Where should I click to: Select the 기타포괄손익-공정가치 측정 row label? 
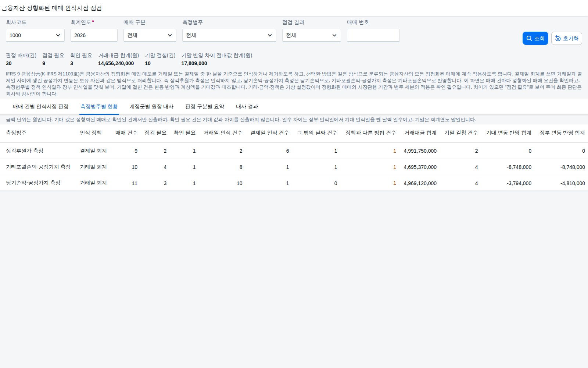(38, 167)
